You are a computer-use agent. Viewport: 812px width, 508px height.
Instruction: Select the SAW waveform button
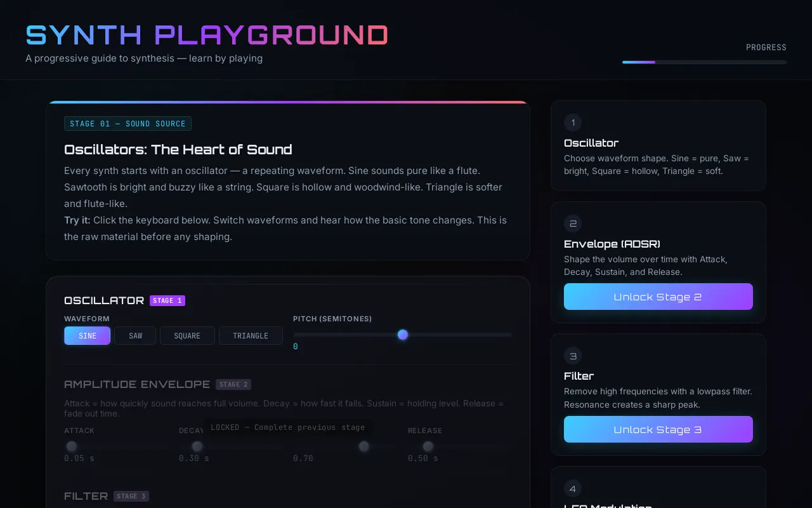click(x=135, y=335)
